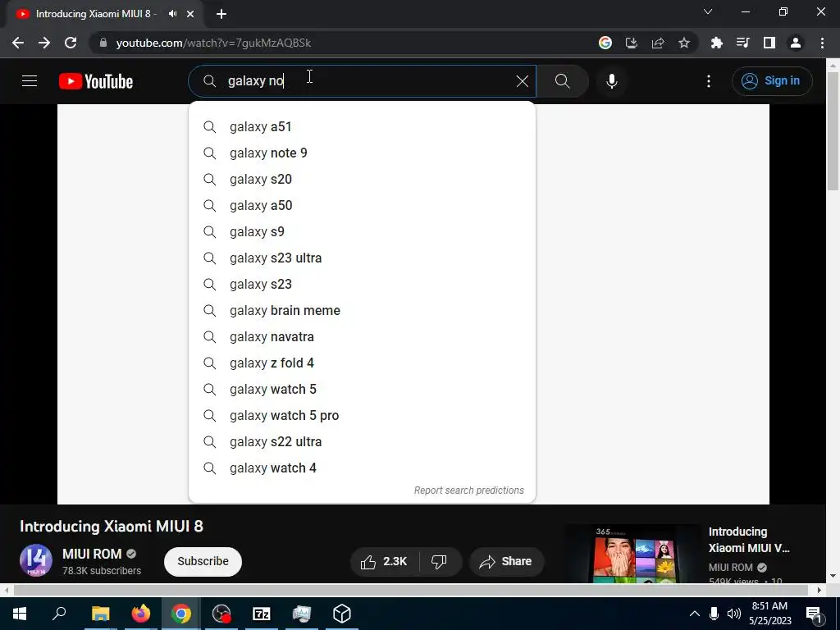The height and width of the screenshot is (630, 840).
Task: Go back in Chrome
Action: click(18, 43)
